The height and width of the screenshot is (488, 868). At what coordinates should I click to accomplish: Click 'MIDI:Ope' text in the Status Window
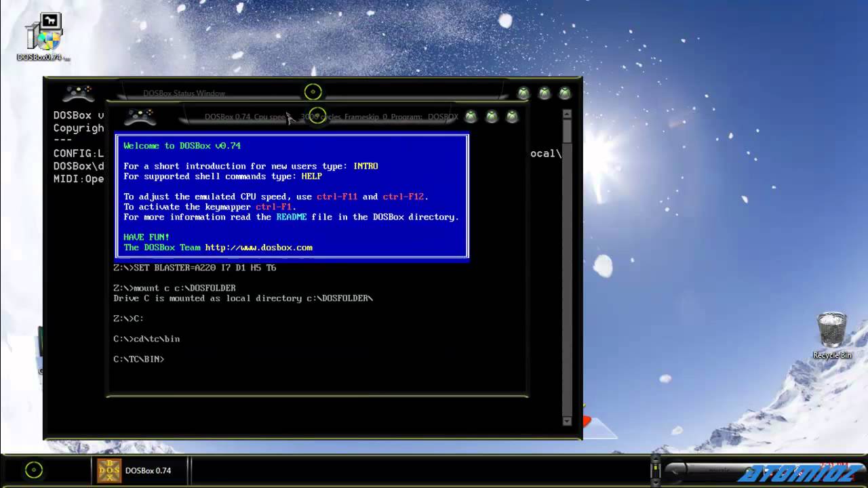pyautogui.click(x=79, y=179)
